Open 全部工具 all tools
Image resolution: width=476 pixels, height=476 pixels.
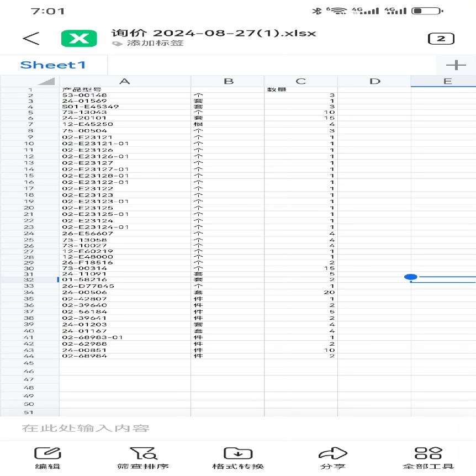pos(428,458)
